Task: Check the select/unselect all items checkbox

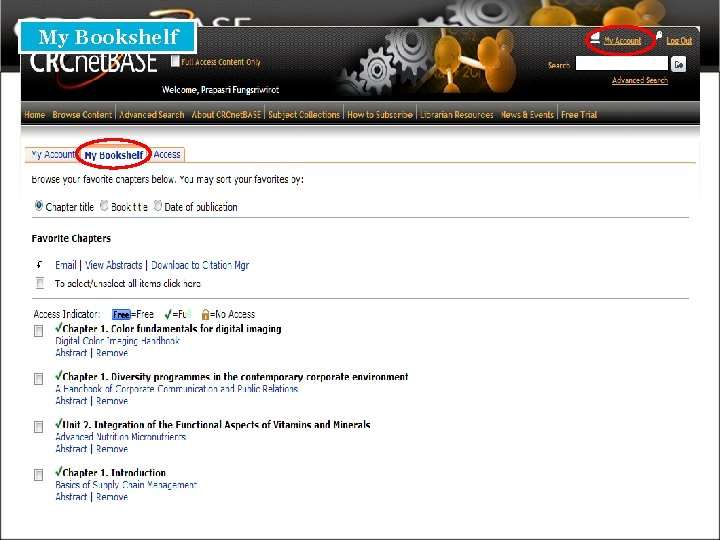Action: [x=40, y=283]
